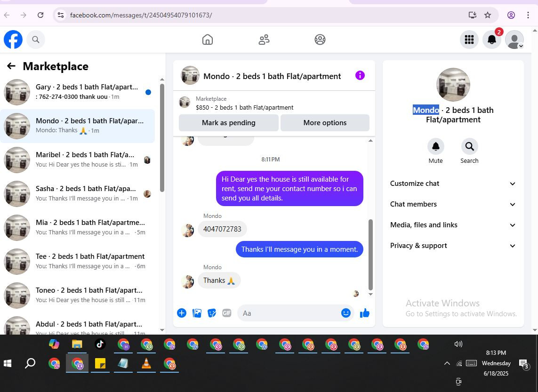Open Sasha conversation in list

click(78, 194)
